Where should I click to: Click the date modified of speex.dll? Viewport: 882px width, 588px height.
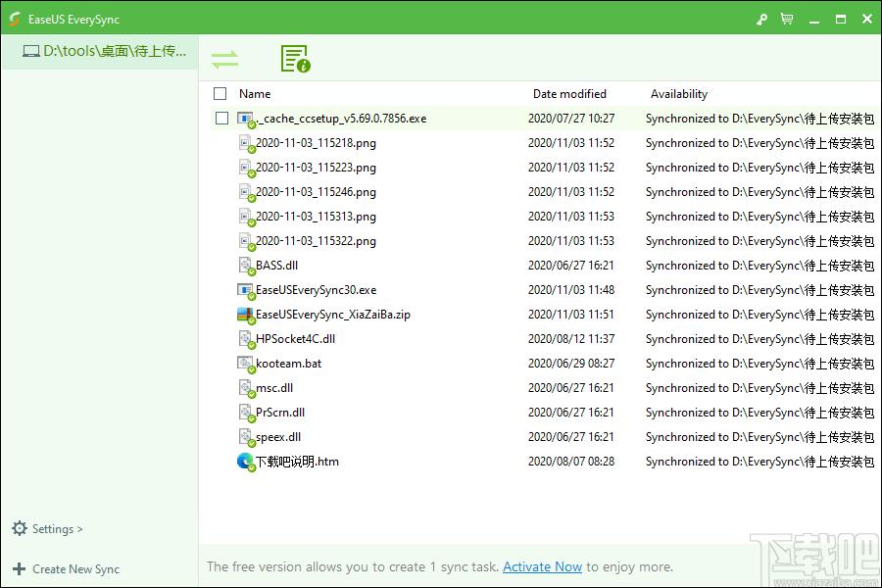point(571,437)
